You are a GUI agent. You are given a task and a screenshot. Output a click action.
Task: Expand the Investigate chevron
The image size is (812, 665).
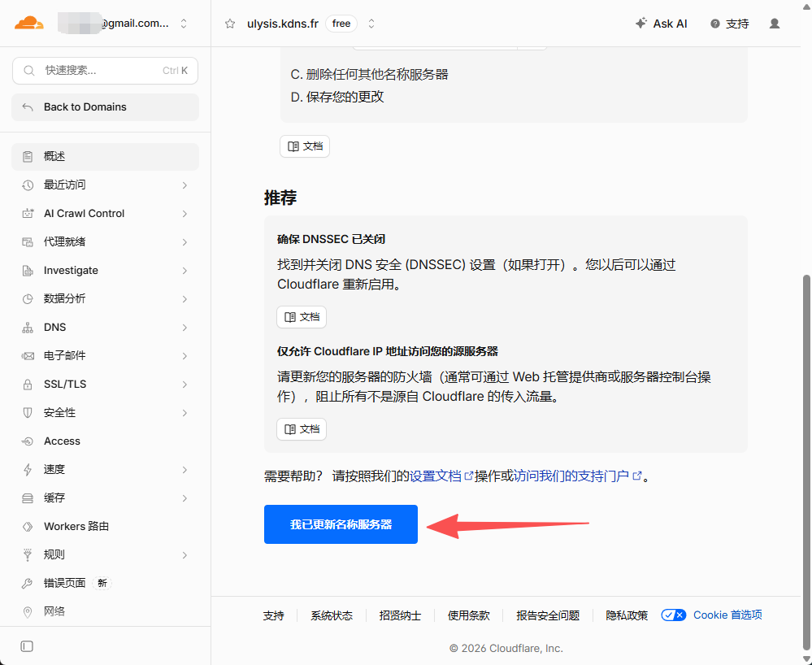[x=185, y=271]
